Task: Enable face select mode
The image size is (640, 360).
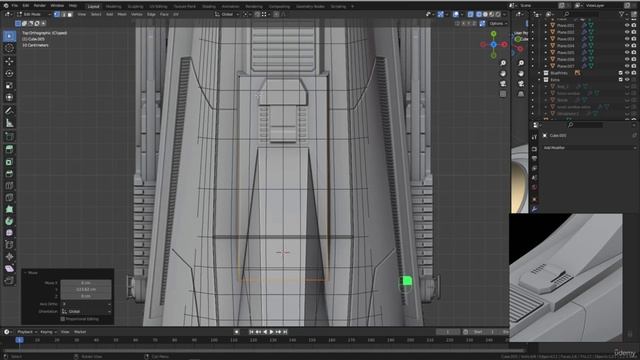Action: click(x=70, y=14)
